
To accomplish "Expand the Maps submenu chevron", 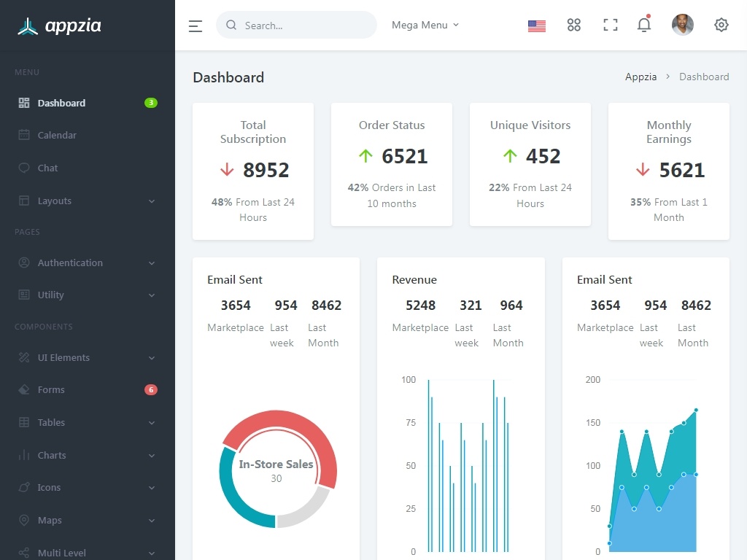I will tap(152, 521).
